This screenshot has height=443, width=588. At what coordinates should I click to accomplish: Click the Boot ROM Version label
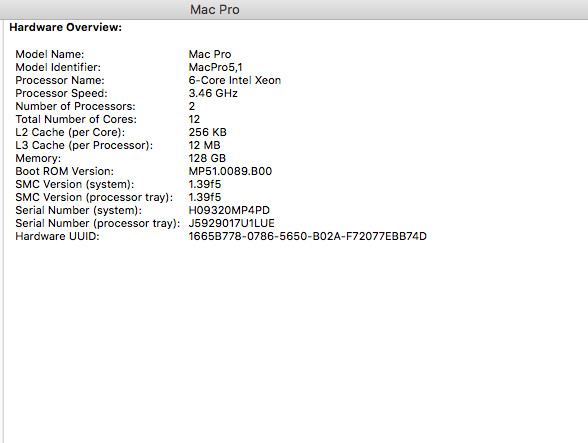(64, 171)
